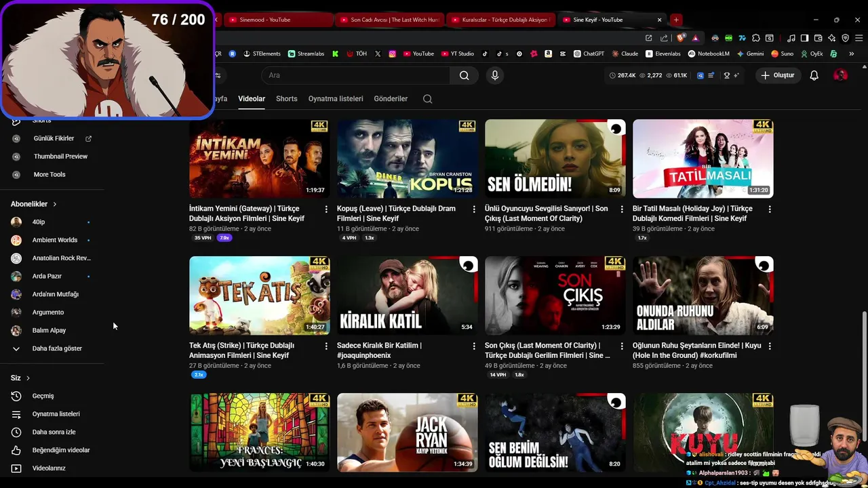Expand the Abonelikler section chevron
868x488 pixels.
point(55,204)
